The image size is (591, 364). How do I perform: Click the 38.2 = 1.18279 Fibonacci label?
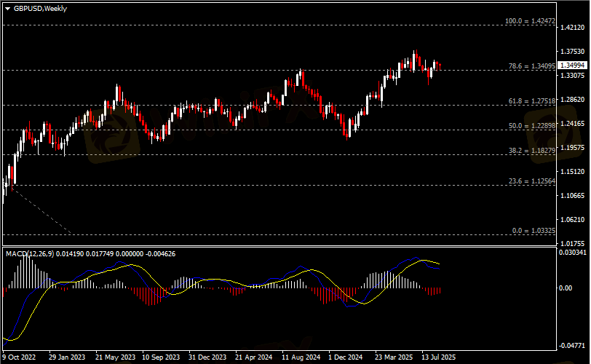(x=532, y=151)
